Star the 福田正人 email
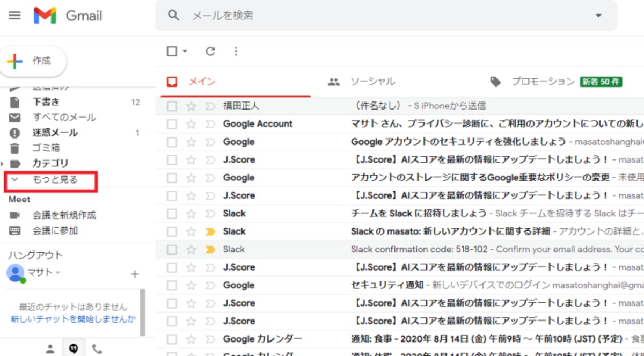The width and height of the screenshot is (644, 356). 191,106
